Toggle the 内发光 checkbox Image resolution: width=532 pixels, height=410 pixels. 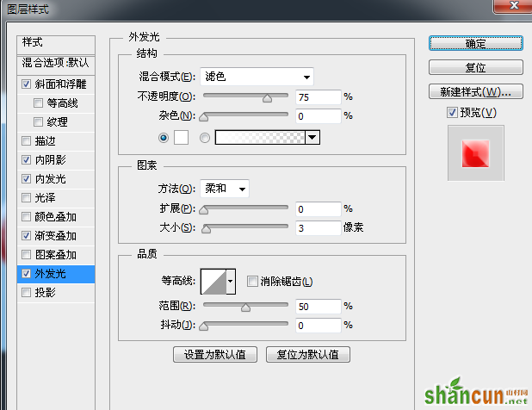pos(26,179)
